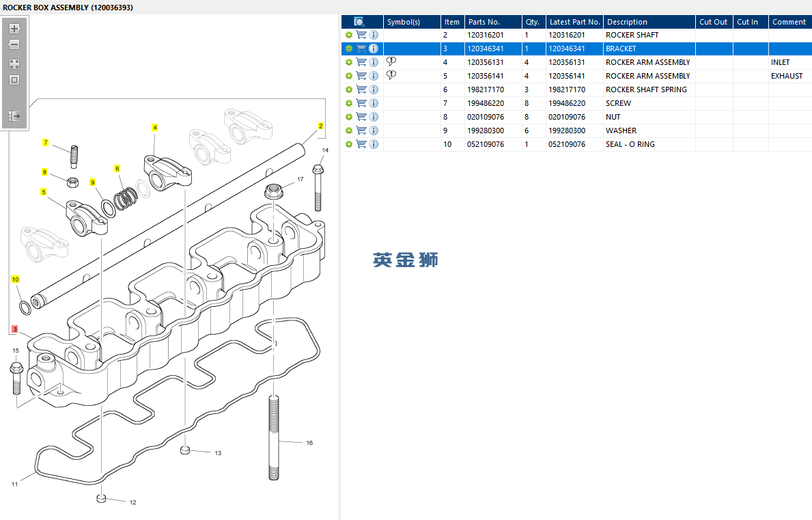This screenshot has height=520, width=812.
Task: Click the Description column header
Action: tap(627, 22)
